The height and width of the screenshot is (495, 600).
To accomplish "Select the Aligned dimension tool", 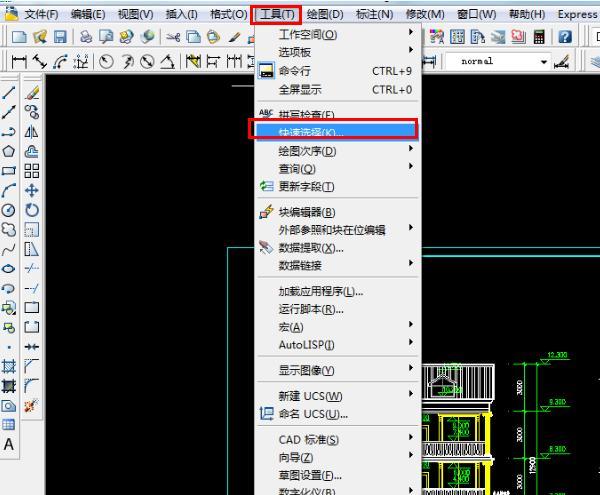I will 39,61.
